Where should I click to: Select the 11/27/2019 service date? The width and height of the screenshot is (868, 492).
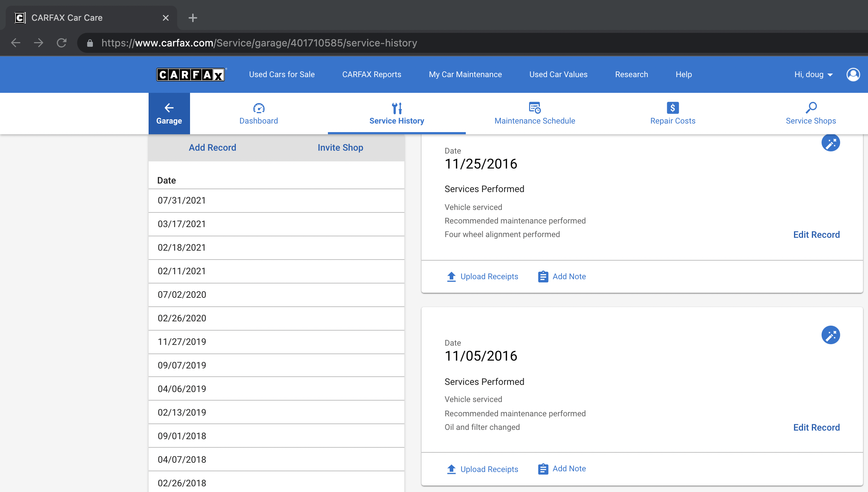(x=276, y=342)
